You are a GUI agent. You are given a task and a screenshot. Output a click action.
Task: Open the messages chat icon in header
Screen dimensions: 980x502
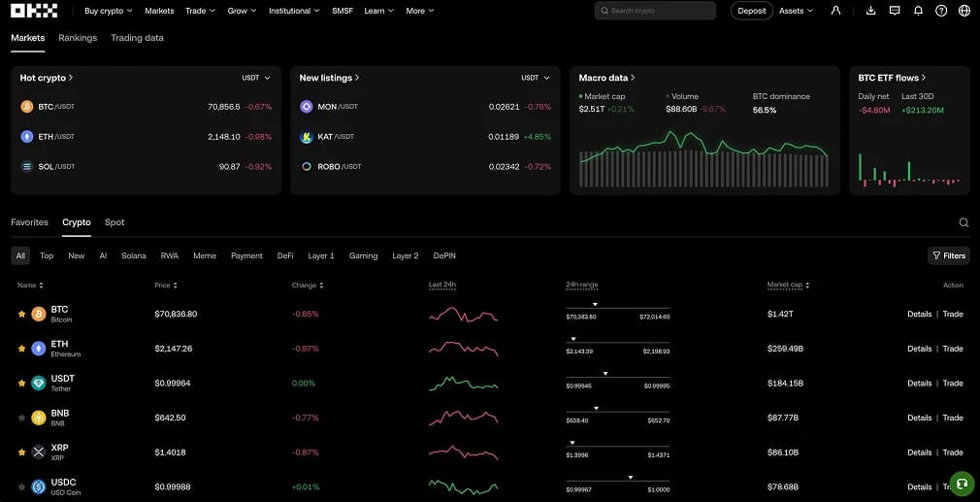895,11
